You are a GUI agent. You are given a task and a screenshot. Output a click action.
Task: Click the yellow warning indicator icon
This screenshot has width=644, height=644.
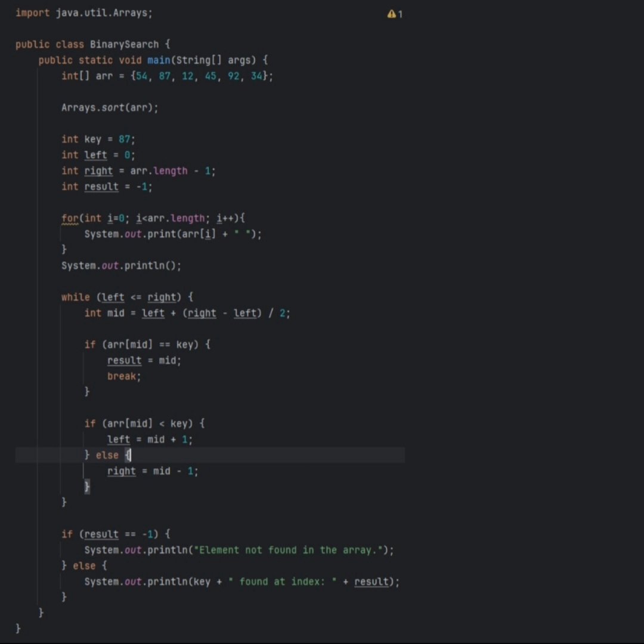click(391, 14)
